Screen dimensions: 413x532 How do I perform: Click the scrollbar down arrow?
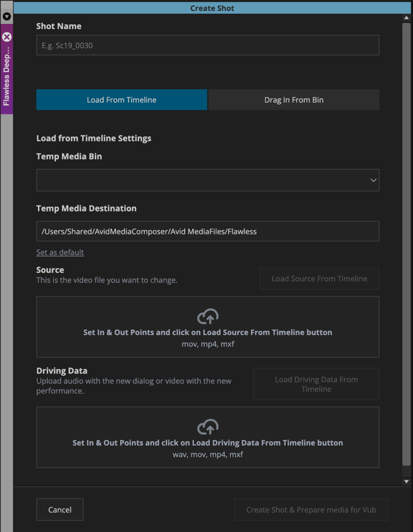[406, 481]
